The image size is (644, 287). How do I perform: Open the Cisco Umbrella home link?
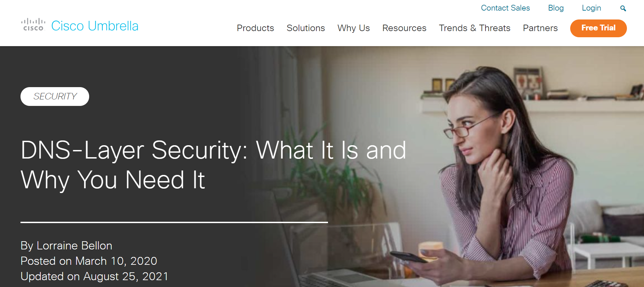pos(95,26)
